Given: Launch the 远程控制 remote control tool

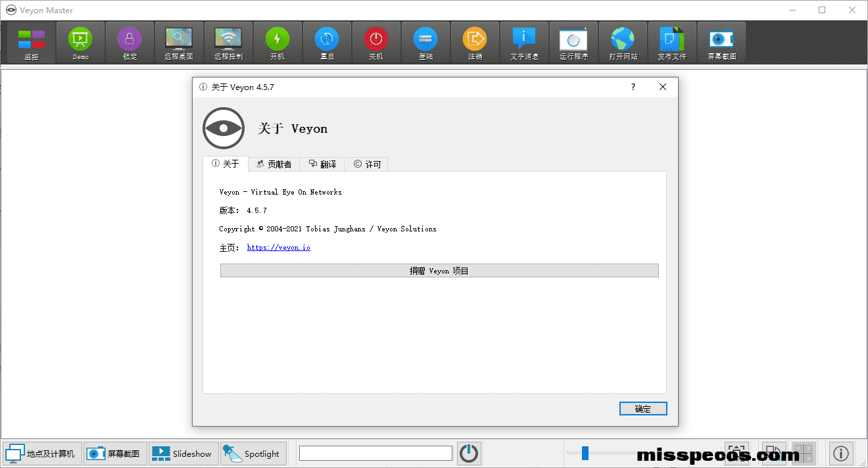Looking at the screenshot, I should click(228, 43).
